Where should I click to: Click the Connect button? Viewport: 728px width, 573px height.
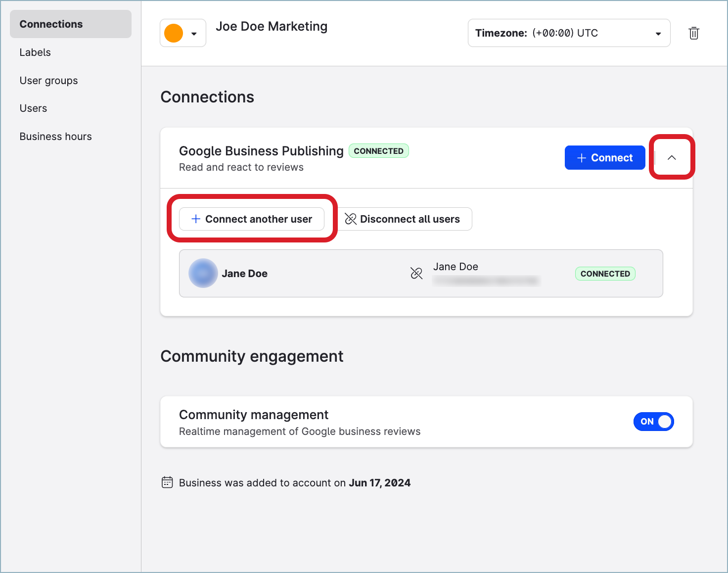click(x=605, y=157)
